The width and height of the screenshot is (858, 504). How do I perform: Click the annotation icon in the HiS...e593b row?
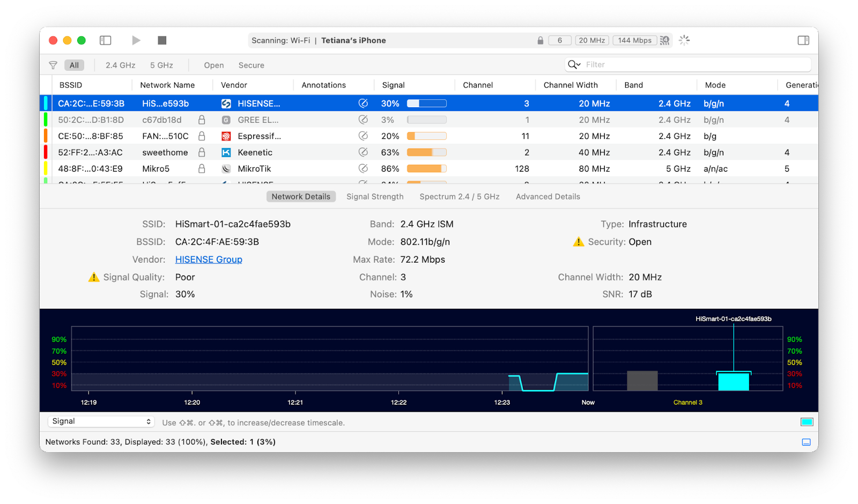point(363,103)
